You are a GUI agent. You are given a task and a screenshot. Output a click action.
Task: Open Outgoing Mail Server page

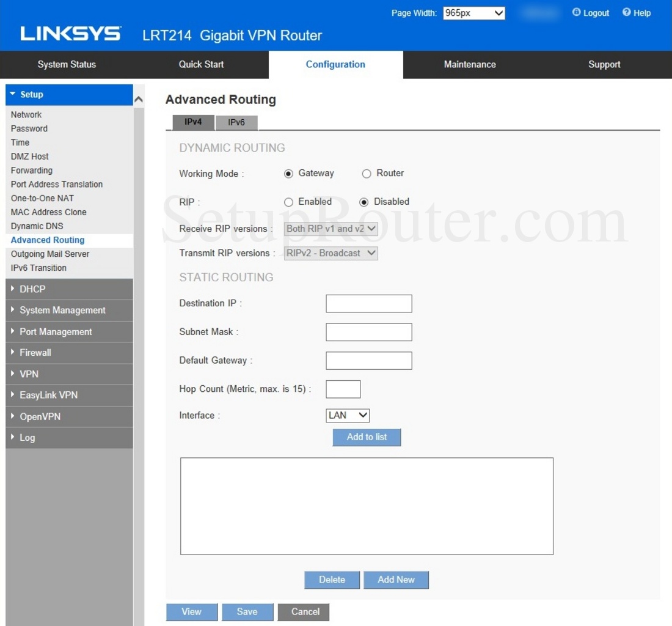tap(50, 254)
